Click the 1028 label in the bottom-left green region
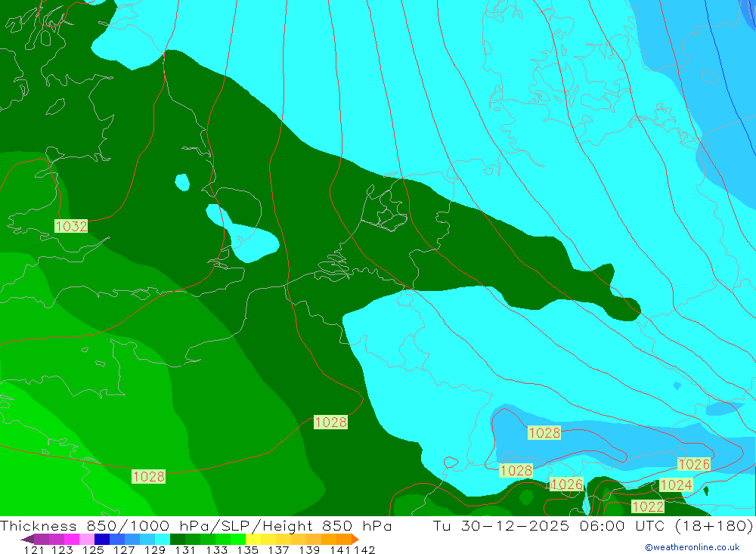 point(148,476)
